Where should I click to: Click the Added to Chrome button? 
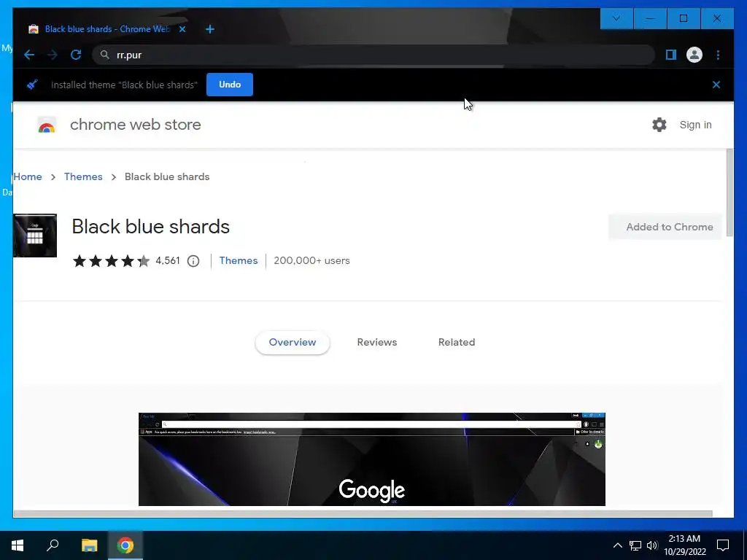(x=665, y=227)
